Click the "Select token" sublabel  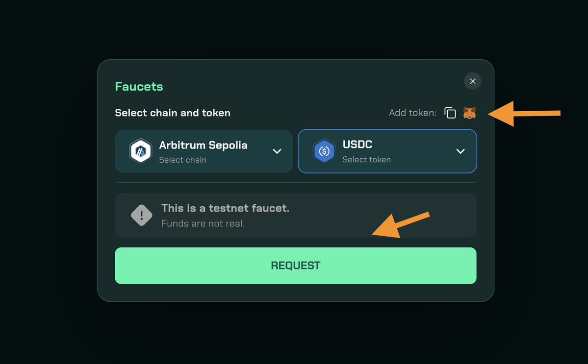(366, 159)
